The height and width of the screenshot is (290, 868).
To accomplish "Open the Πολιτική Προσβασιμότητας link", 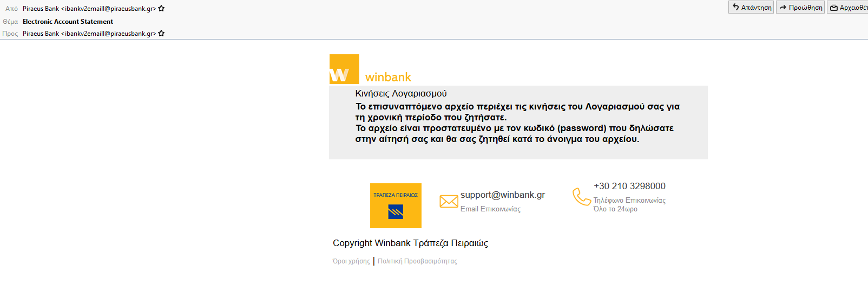I will (417, 261).
